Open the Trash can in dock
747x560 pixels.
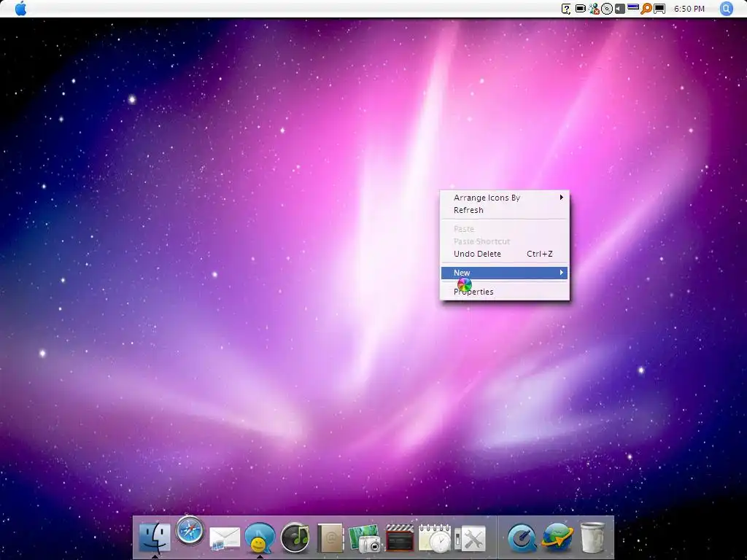tap(592, 537)
